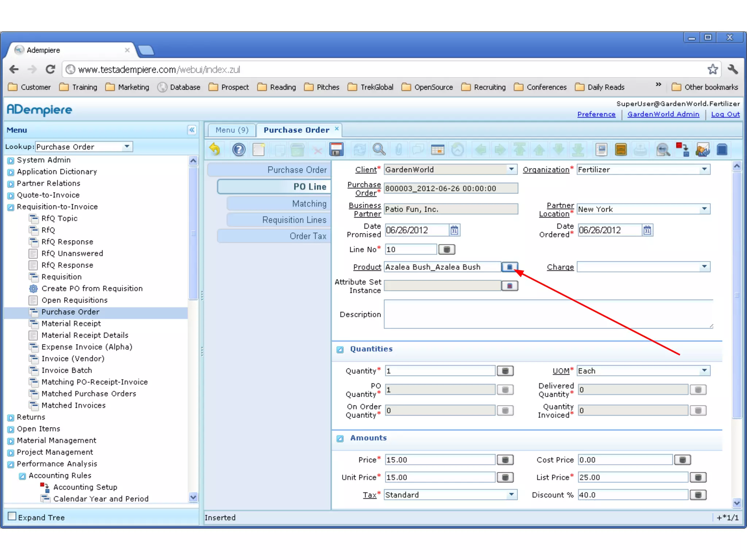Collapse the Menu panel with double-arrow icon

point(192,130)
